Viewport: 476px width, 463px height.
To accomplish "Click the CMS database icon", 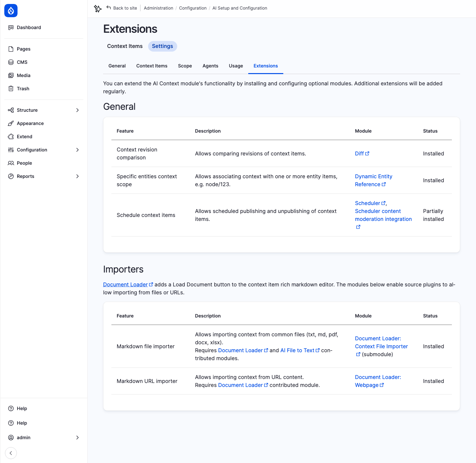I will pyautogui.click(x=11, y=62).
